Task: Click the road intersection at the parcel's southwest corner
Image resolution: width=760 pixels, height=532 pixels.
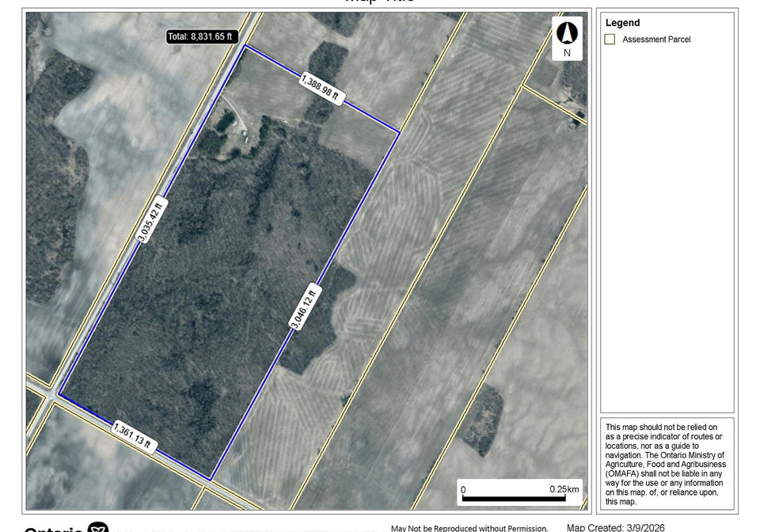Action: pyautogui.click(x=51, y=392)
